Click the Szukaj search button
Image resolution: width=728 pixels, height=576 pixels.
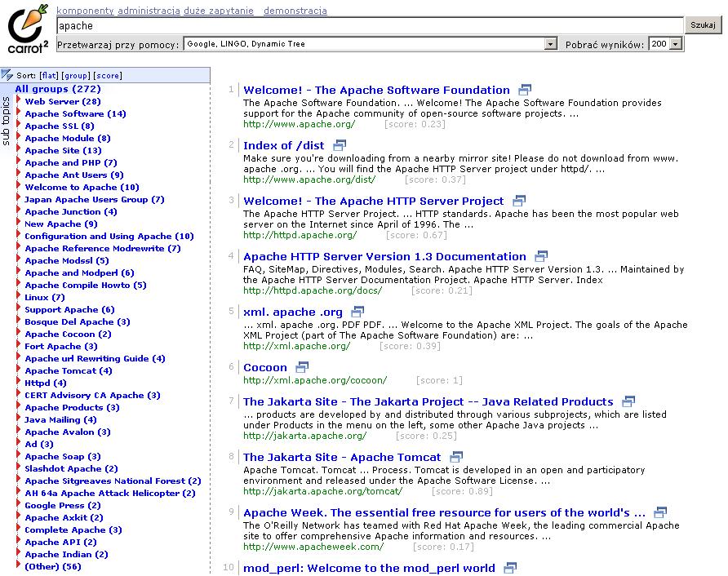coord(703,25)
